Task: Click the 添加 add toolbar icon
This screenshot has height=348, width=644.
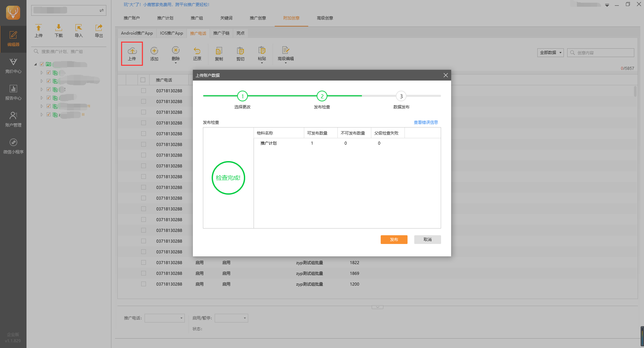Action: point(154,54)
